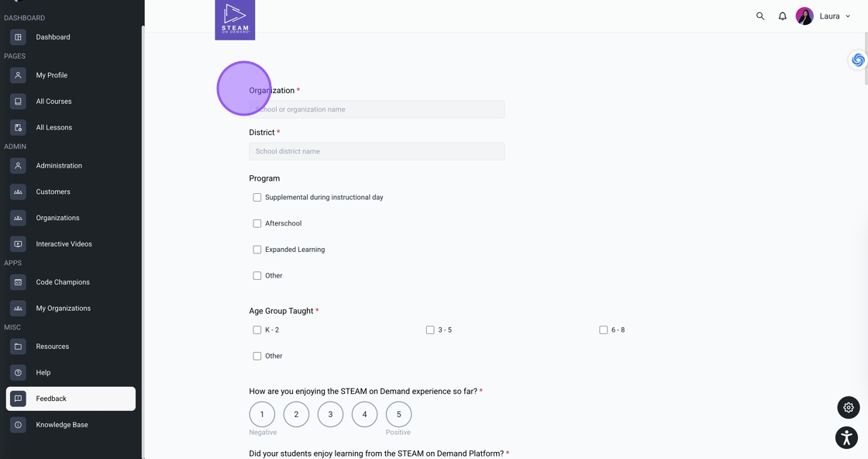Image resolution: width=868 pixels, height=459 pixels.
Task: Open the All Courses page
Action: [53, 102]
